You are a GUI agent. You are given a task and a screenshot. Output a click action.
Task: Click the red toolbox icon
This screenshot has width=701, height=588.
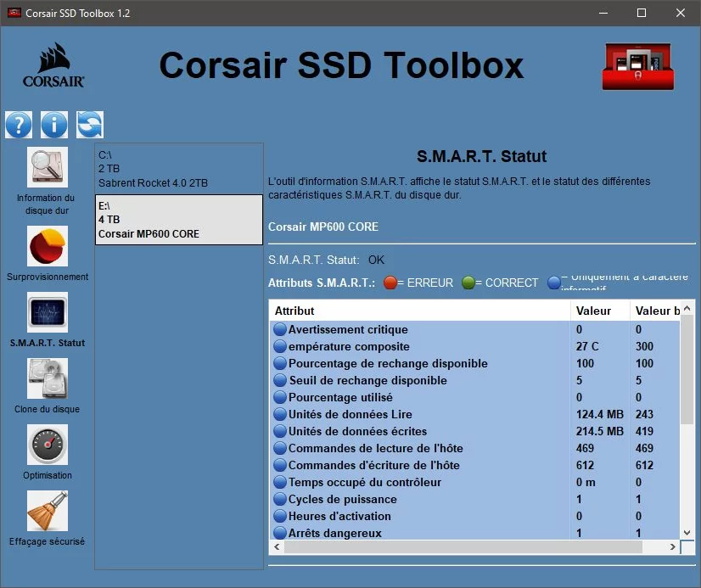(638, 66)
